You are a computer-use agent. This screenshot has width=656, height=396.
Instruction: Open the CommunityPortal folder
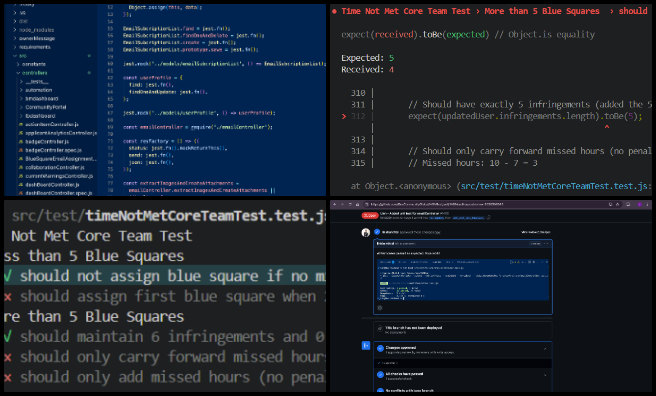point(46,107)
